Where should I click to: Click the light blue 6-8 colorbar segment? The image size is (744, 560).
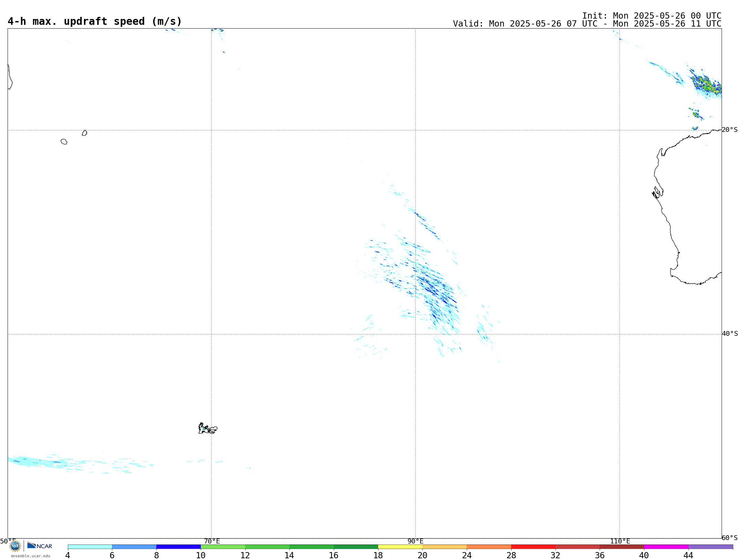(134, 547)
